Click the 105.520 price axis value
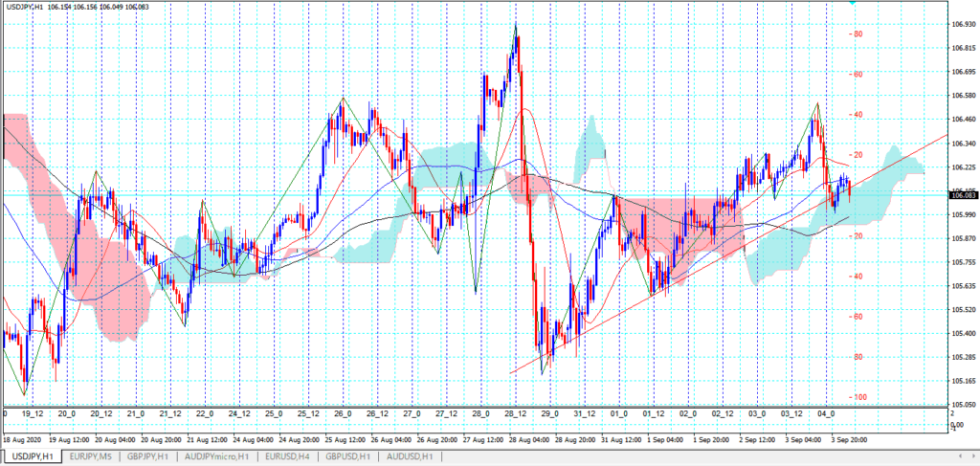Screen dimensions: 980x466 [963, 310]
